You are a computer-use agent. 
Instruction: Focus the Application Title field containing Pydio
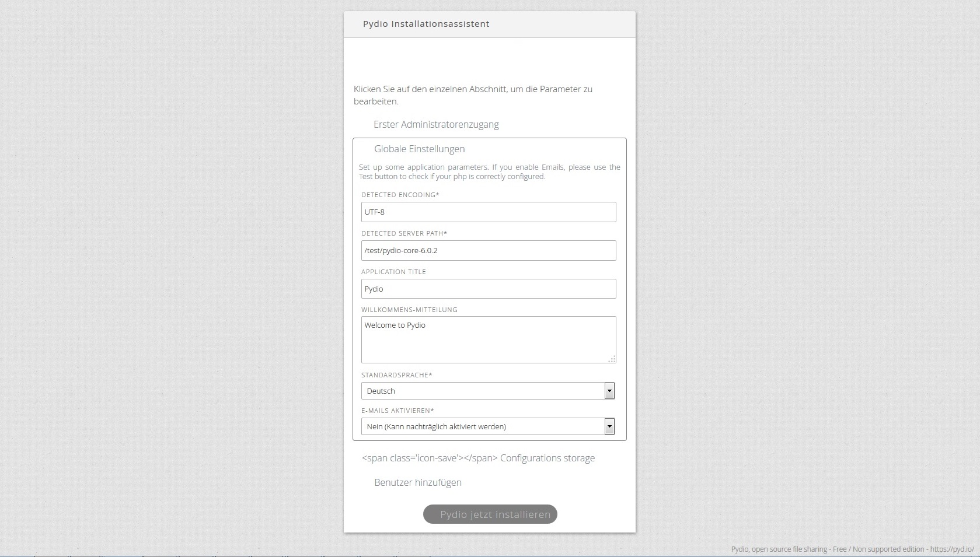pyautogui.click(x=489, y=289)
